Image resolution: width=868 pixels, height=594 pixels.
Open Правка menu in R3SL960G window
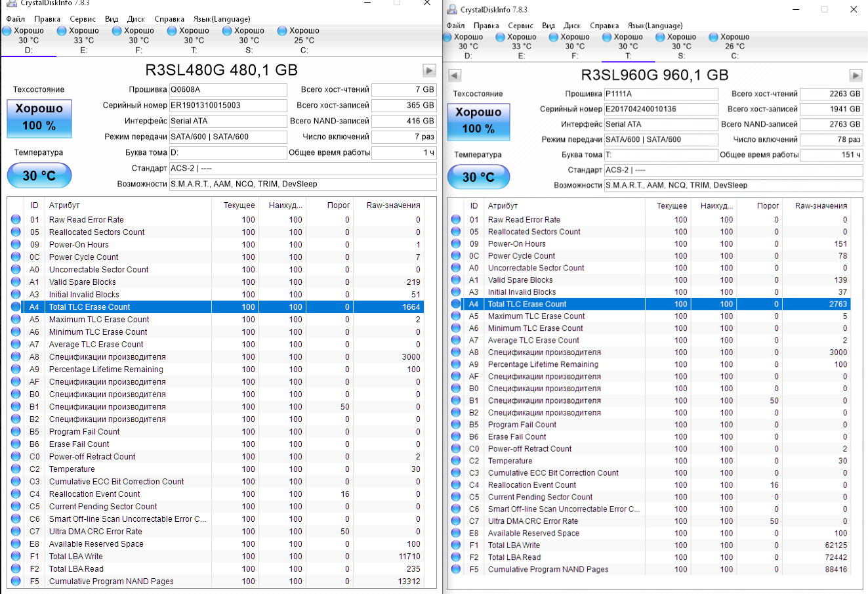[486, 26]
